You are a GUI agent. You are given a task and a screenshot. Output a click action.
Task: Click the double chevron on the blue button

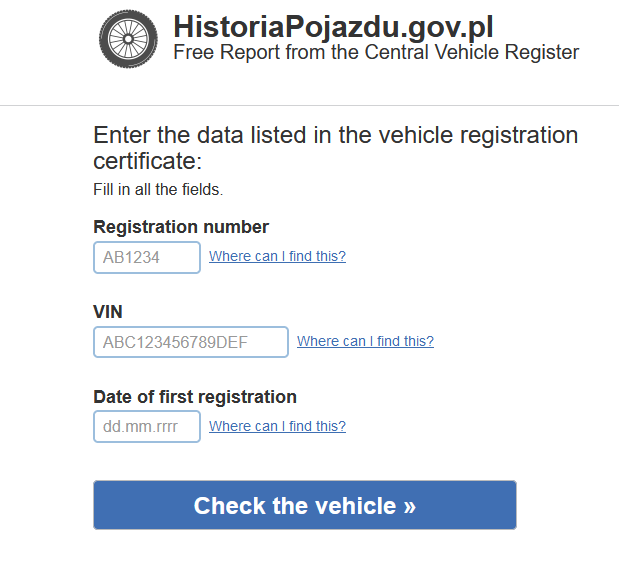click(410, 507)
